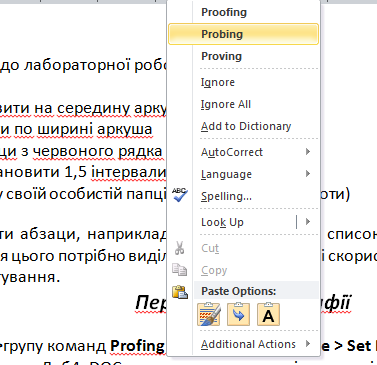Choose the Proofing spelling suggestion
This screenshot has height=365, width=377.
click(224, 12)
